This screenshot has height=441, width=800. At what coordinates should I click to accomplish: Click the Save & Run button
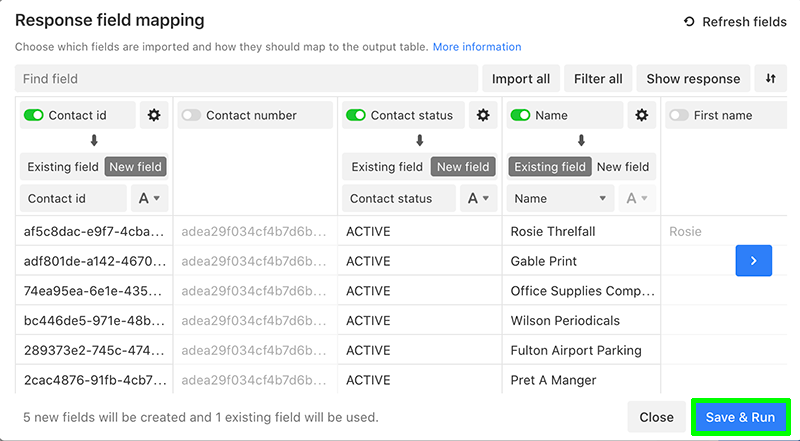(740, 417)
